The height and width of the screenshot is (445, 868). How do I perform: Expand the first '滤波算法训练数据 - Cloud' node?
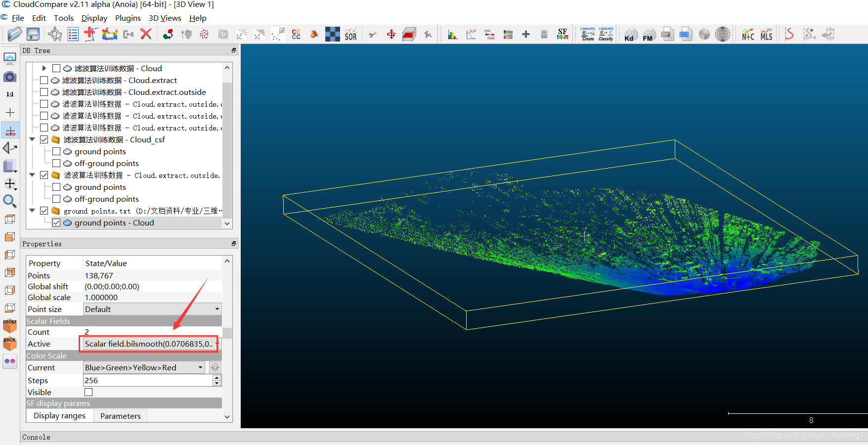pos(44,68)
